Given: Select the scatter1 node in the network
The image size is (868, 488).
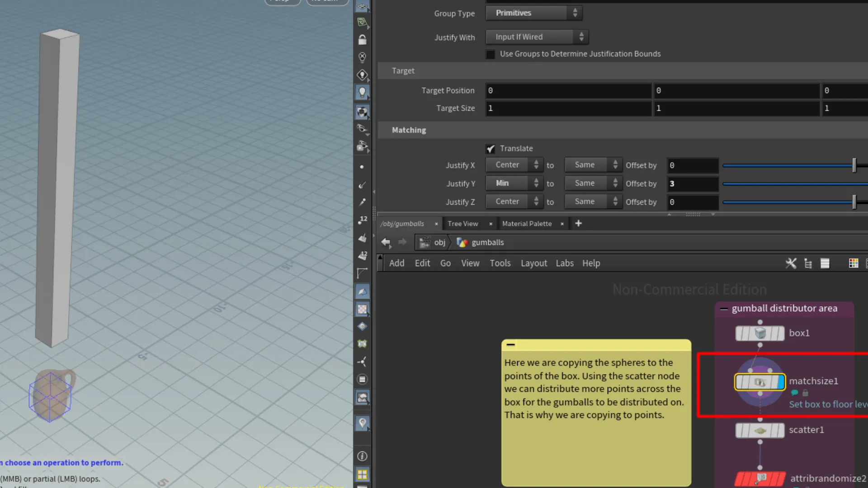Looking at the screenshot, I should (x=759, y=430).
